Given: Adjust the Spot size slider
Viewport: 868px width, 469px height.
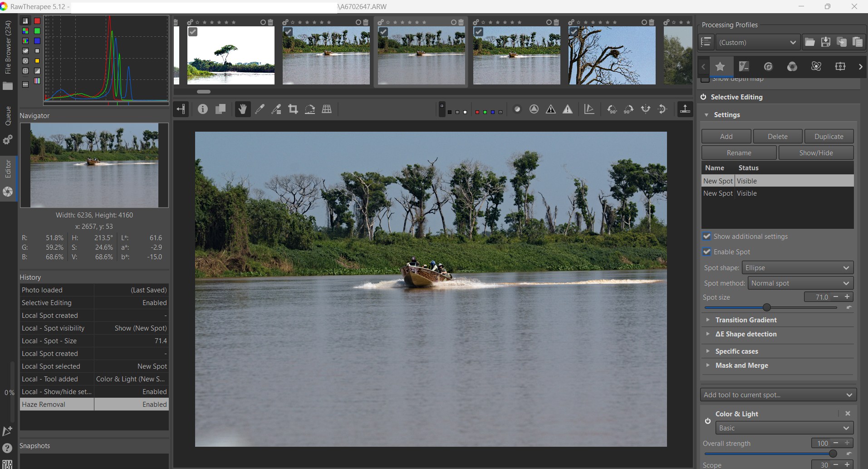Looking at the screenshot, I should point(766,307).
